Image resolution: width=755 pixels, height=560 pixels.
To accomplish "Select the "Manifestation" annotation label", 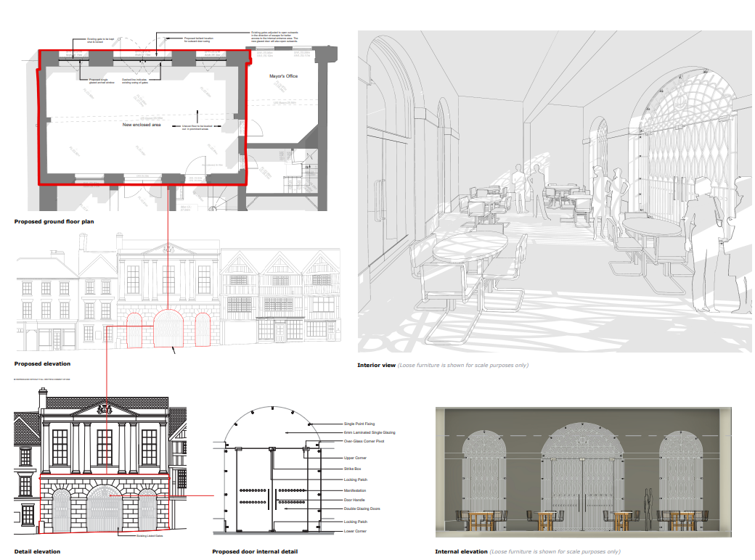I will tap(355, 490).
